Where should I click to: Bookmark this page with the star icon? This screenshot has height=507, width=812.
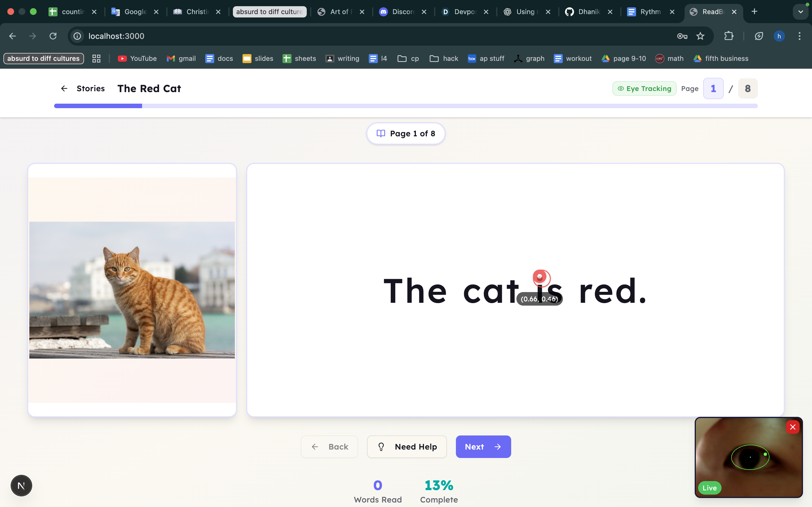[700, 36]
